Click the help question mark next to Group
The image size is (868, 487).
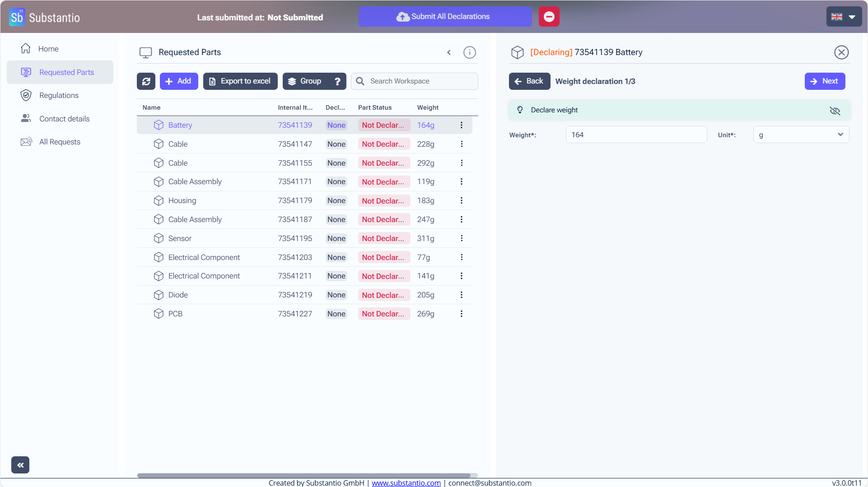click(337, 81)
